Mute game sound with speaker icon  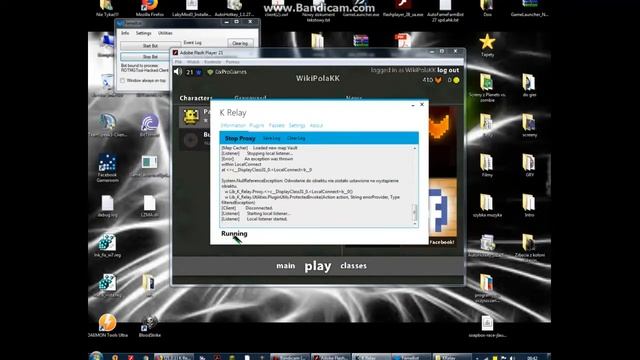click(x=178, y=72)
